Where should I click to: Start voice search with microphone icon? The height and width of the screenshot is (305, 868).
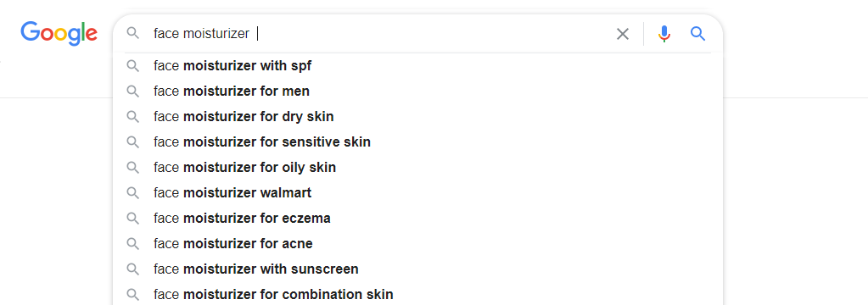point(664,34)
